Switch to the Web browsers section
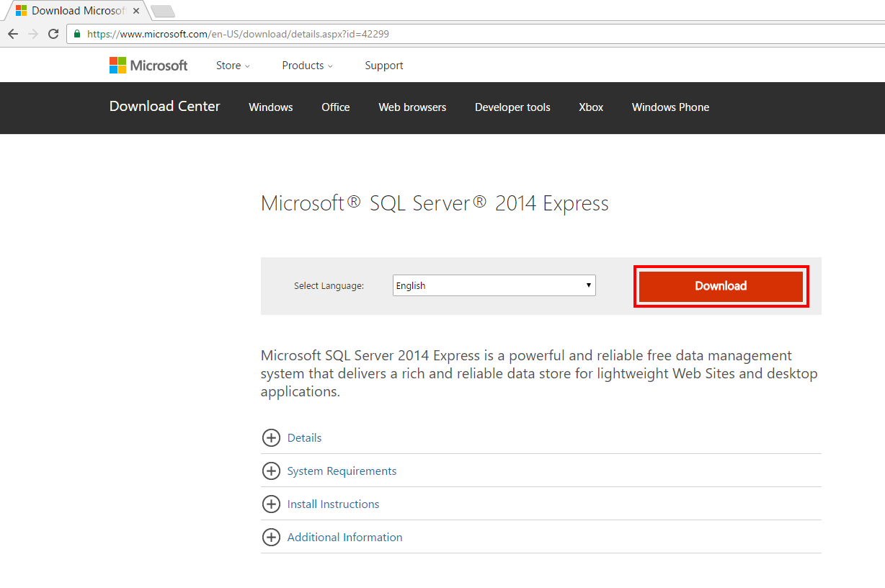This screenshot has width=885, height=588. pyautogui.click(x=412, y=107)
